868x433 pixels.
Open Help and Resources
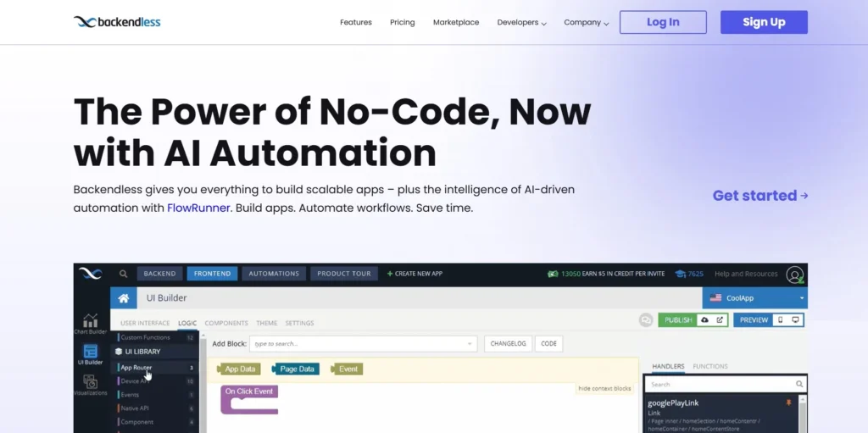click(x=746, y=274)
